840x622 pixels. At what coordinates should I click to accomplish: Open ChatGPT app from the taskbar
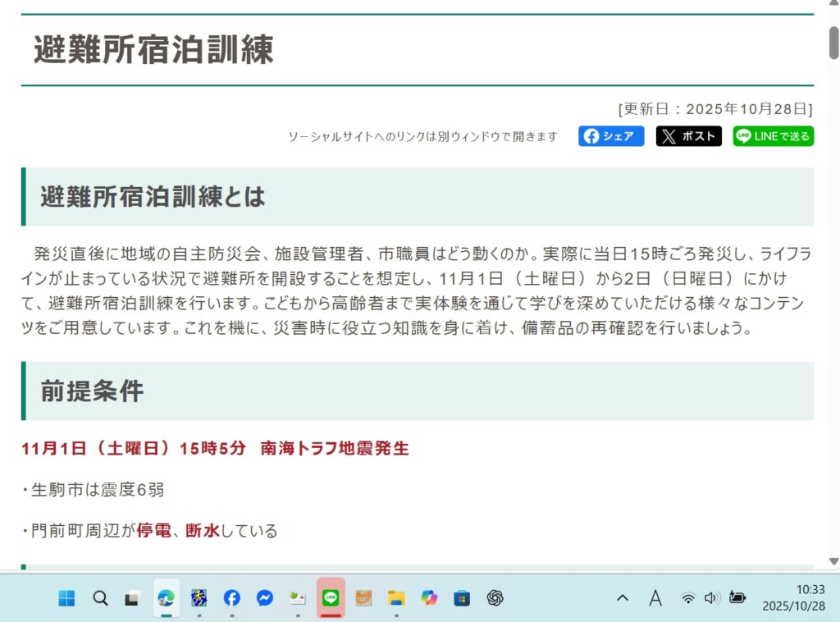(495, 598)
